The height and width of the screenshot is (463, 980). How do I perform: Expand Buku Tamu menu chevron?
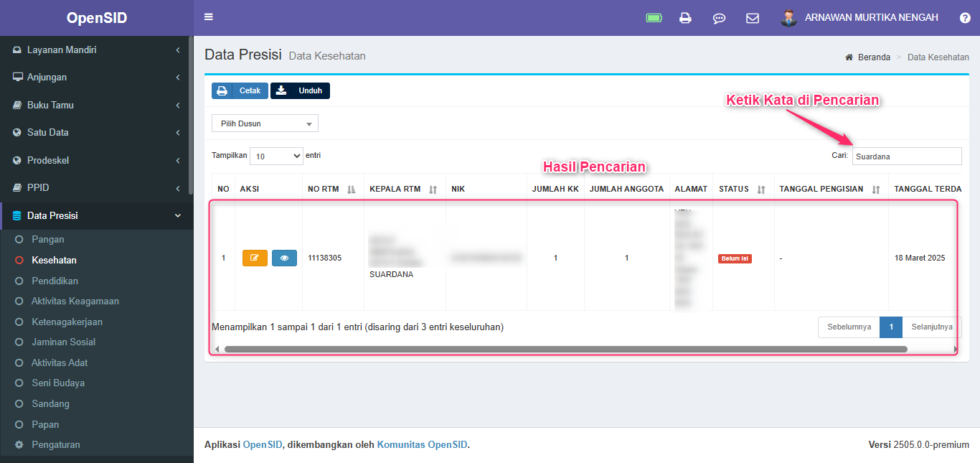pyautogui.click(x=177, y=106)
